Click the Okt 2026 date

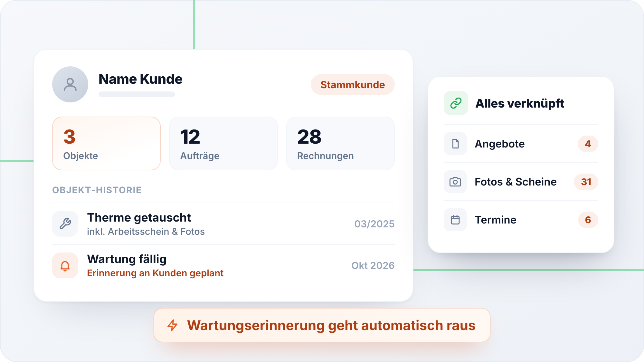[373, 265]
